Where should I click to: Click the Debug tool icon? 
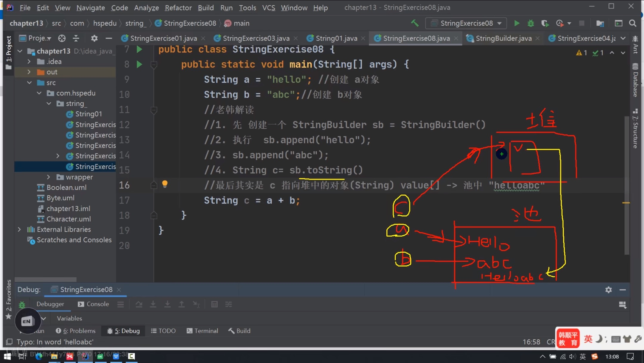[530, 23]
